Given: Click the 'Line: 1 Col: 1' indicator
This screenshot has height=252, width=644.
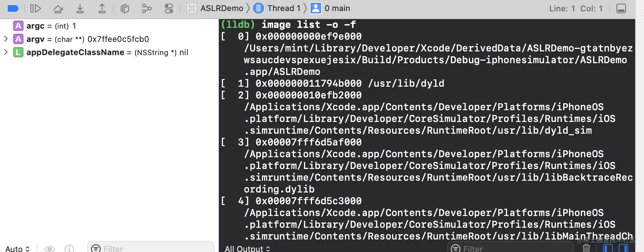Looking at the screenshot, I should tap(576, 8).
